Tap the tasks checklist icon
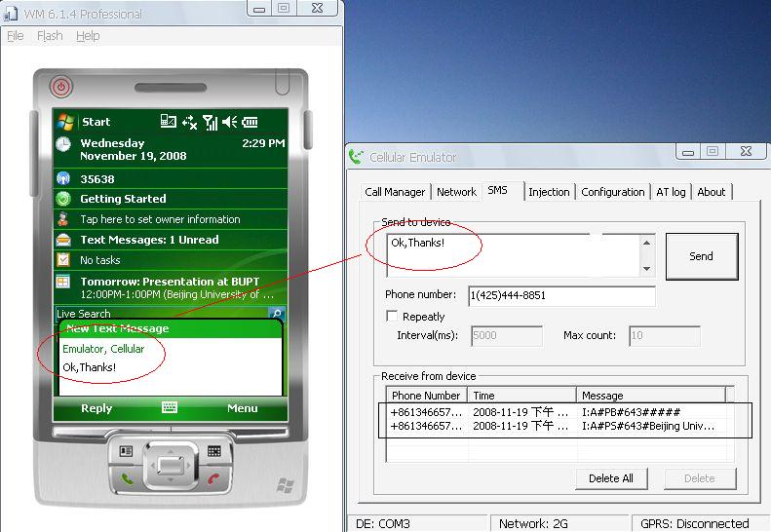 pos(63,259)
